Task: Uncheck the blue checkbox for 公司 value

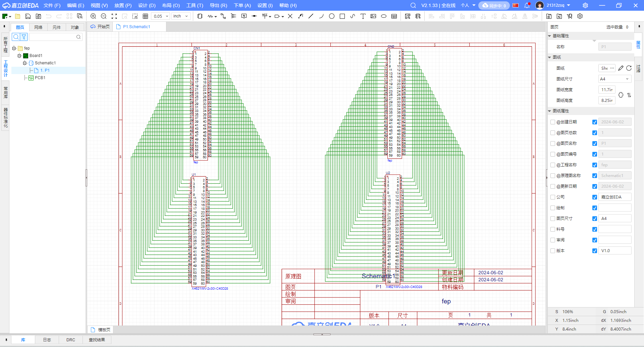Action: (595, 197)
